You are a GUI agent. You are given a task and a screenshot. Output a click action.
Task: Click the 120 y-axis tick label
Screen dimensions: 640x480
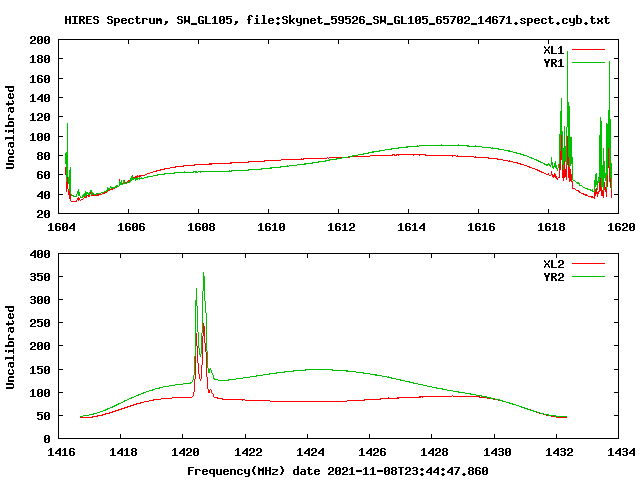(x=40, y=117)
